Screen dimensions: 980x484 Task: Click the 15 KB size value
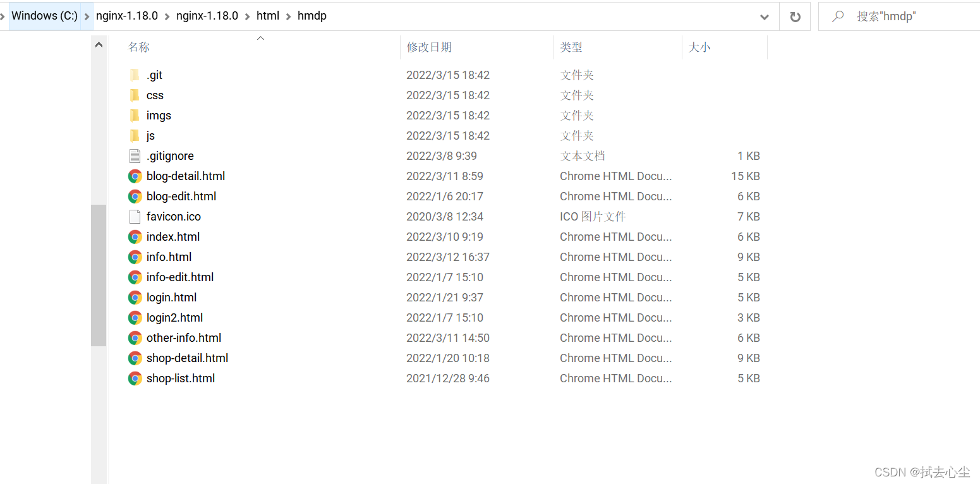click(746, 176)
